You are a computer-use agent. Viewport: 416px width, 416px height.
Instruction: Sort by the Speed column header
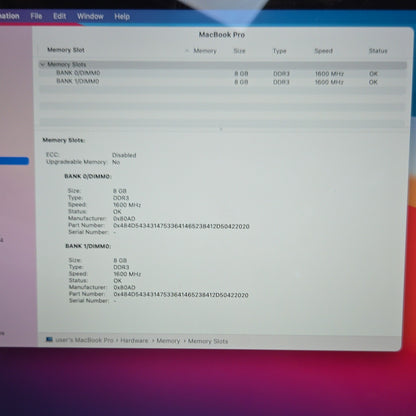click(x=323, y=51)
